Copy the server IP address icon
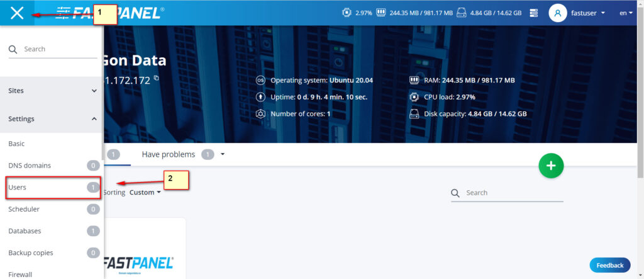 (x=156, y=77)
